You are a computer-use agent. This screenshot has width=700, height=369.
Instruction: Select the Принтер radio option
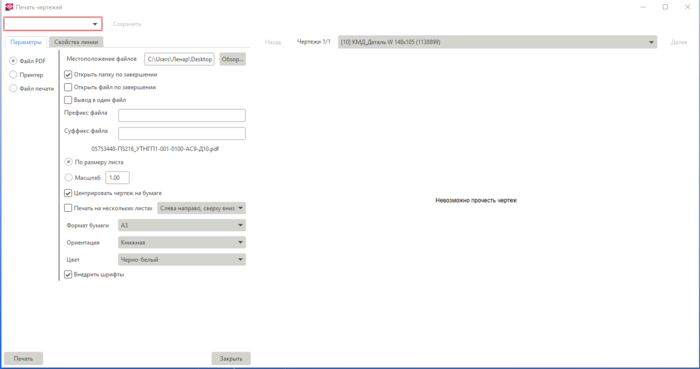[13, 75]
